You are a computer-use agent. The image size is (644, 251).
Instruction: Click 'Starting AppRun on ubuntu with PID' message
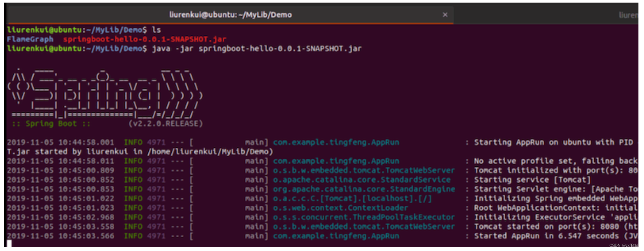coord(554,142)
